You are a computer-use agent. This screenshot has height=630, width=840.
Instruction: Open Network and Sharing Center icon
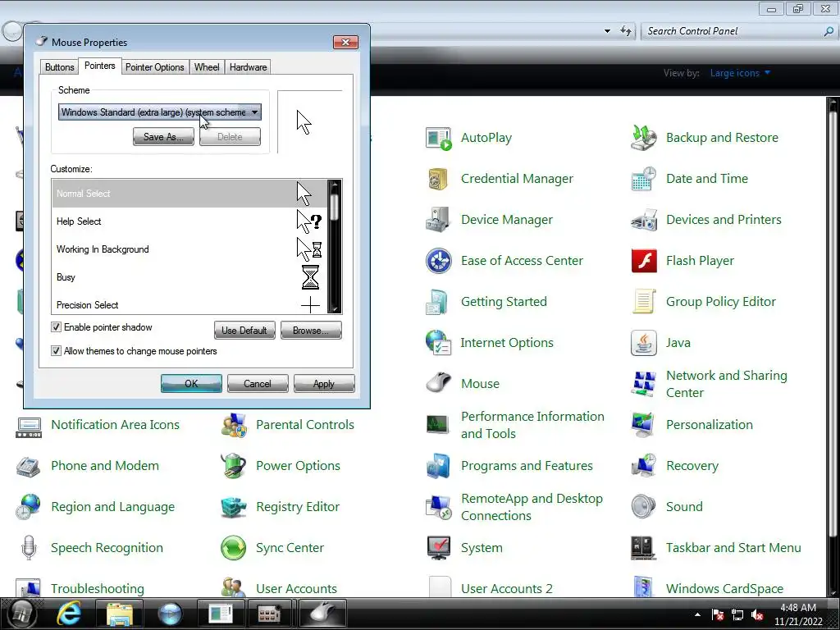click(x=643, y=384)
